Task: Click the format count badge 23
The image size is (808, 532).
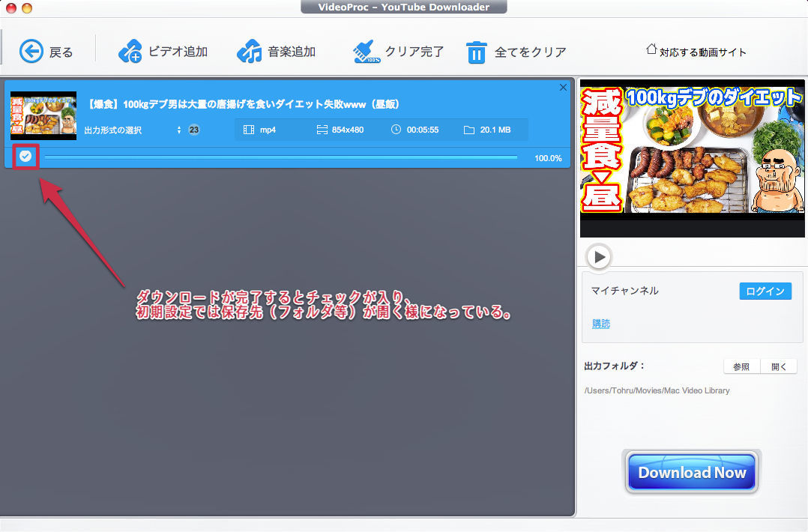Action: (x=193, y=130)
